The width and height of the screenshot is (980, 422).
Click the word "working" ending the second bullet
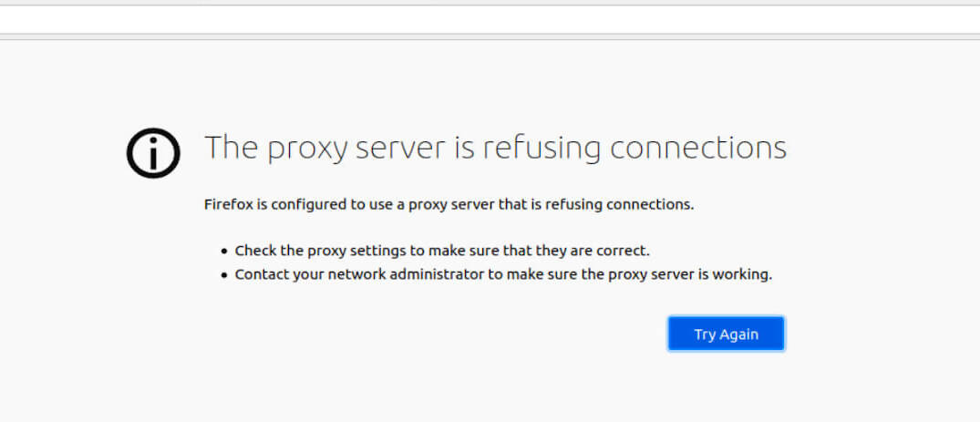tap(745, 274)
